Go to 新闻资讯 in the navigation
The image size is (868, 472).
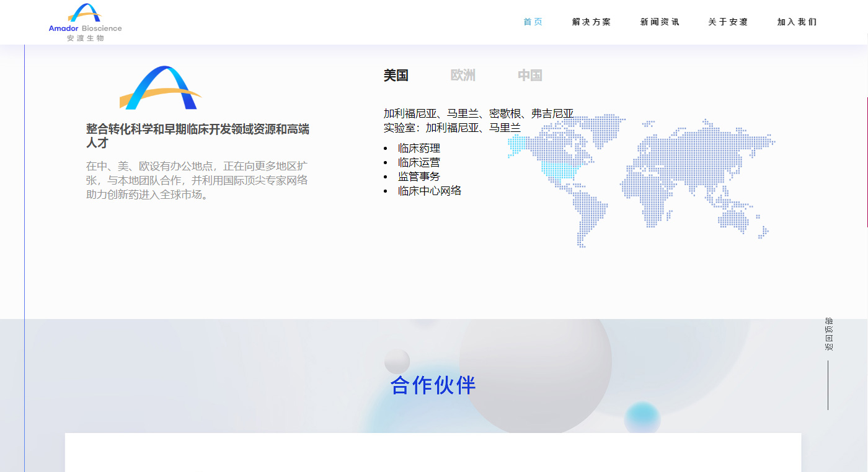click(660, 22)
